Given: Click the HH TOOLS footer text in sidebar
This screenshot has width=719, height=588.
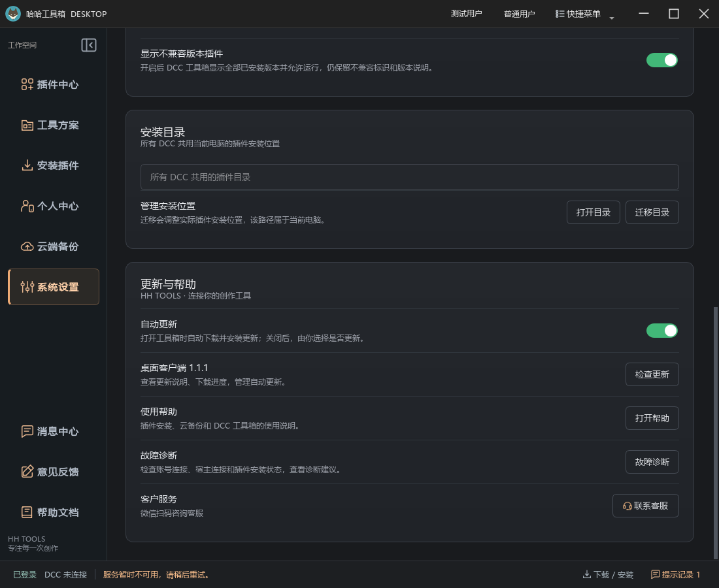Looking at the screenshot, I should pyautogui.click(x=27, y=539).
